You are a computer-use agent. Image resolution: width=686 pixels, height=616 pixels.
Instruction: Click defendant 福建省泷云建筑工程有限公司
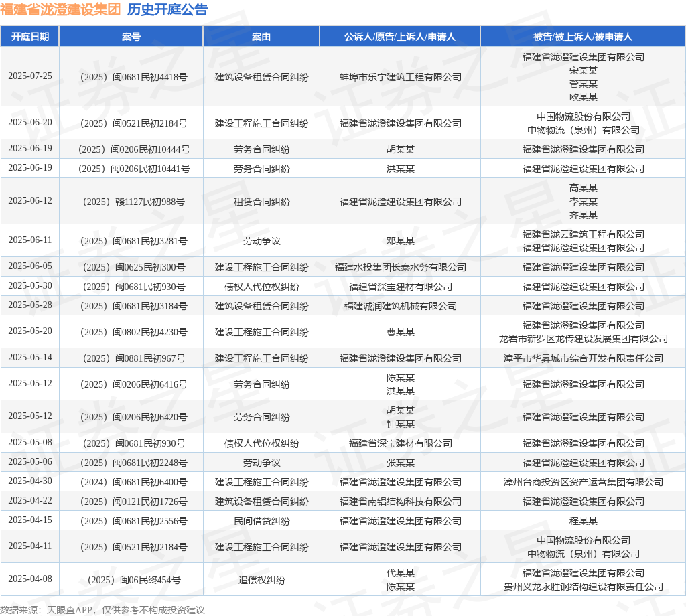(x=584, y=234)
